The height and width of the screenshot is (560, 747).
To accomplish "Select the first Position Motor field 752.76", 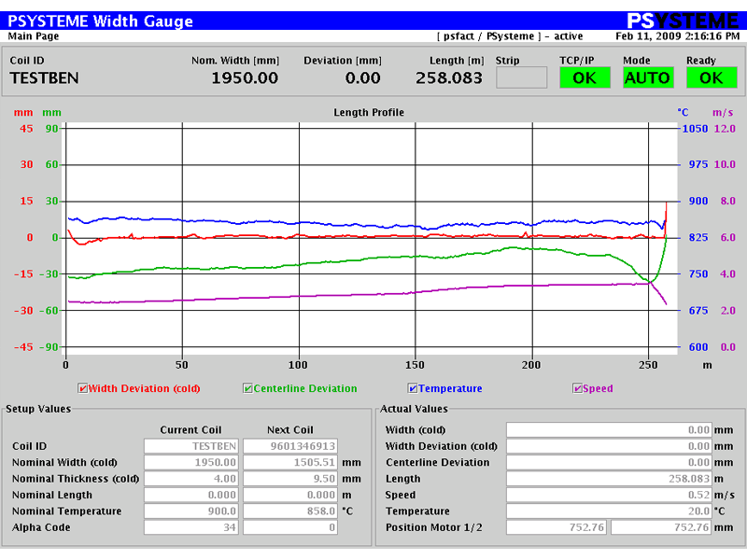I will 556,527.
